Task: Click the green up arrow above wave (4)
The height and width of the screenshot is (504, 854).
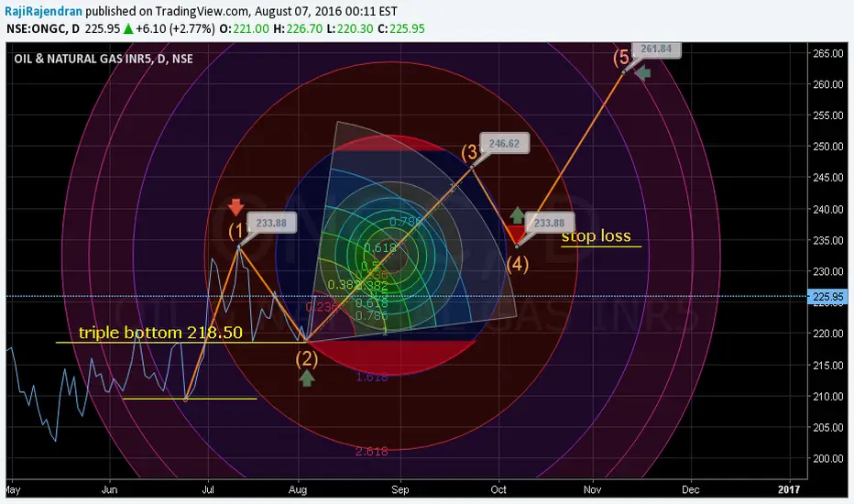Action: click(517, 215)
